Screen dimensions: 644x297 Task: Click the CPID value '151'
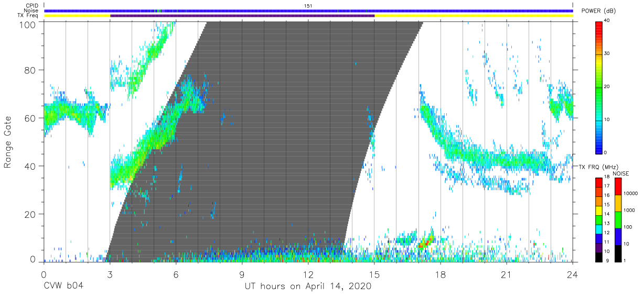pos(308,6)
